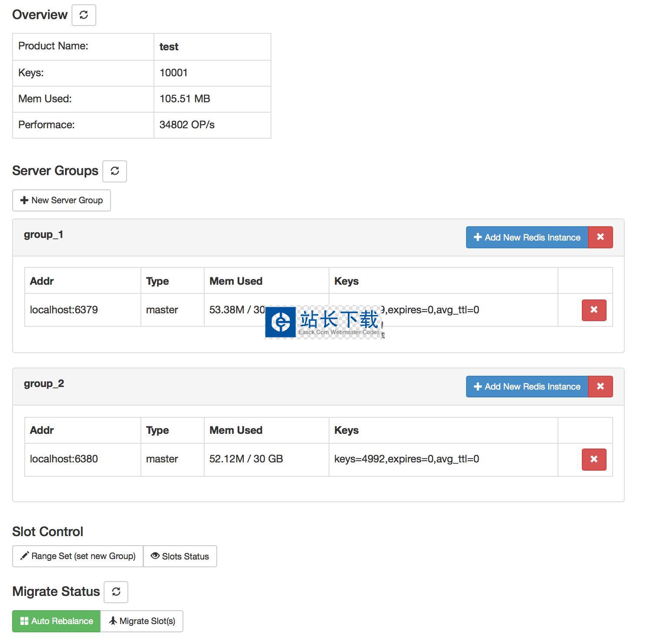View Slots Status
This screenshot has width=646, height=644.
coord(180,556)
